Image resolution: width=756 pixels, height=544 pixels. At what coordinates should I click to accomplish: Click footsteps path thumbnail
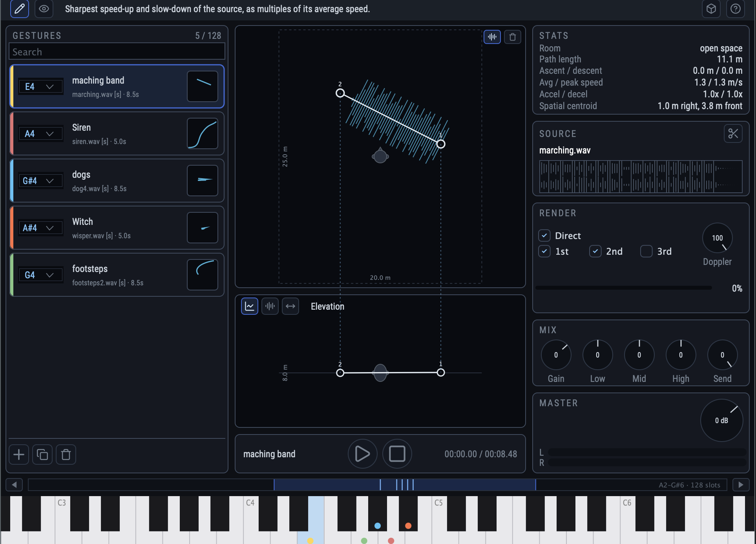tap(203, 275)
